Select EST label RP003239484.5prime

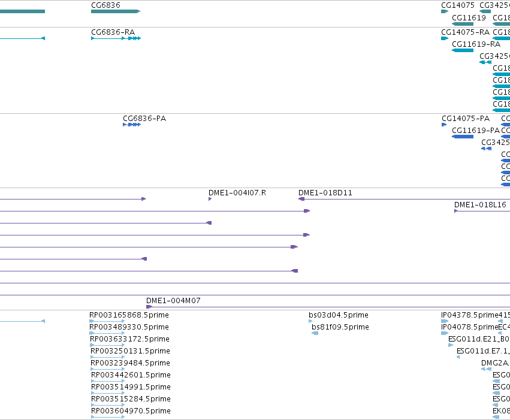130,363
